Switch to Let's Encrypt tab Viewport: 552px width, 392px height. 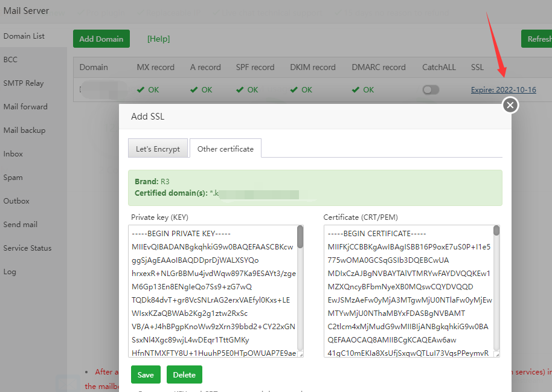(x=158, y=149)
